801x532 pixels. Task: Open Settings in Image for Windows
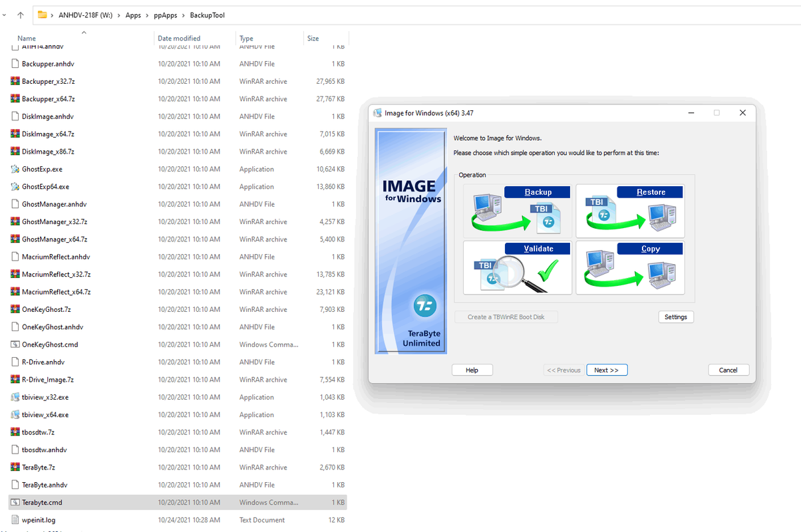tap(676, 317)
